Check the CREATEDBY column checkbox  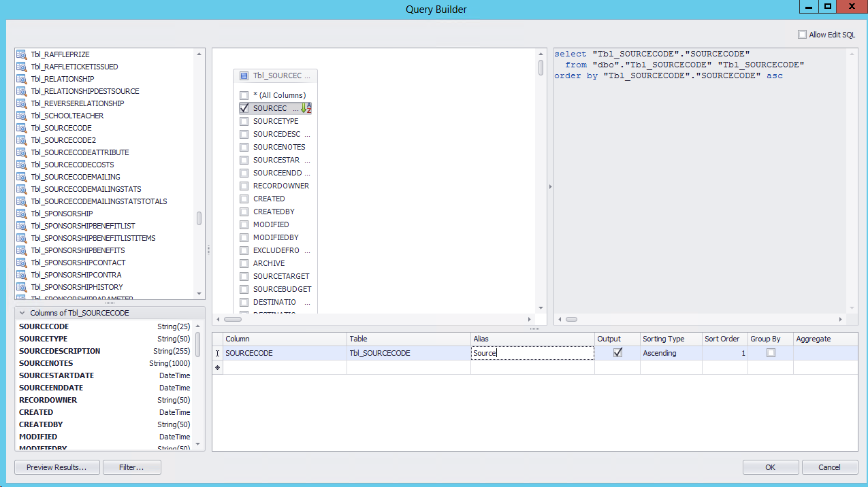(244, 212)
